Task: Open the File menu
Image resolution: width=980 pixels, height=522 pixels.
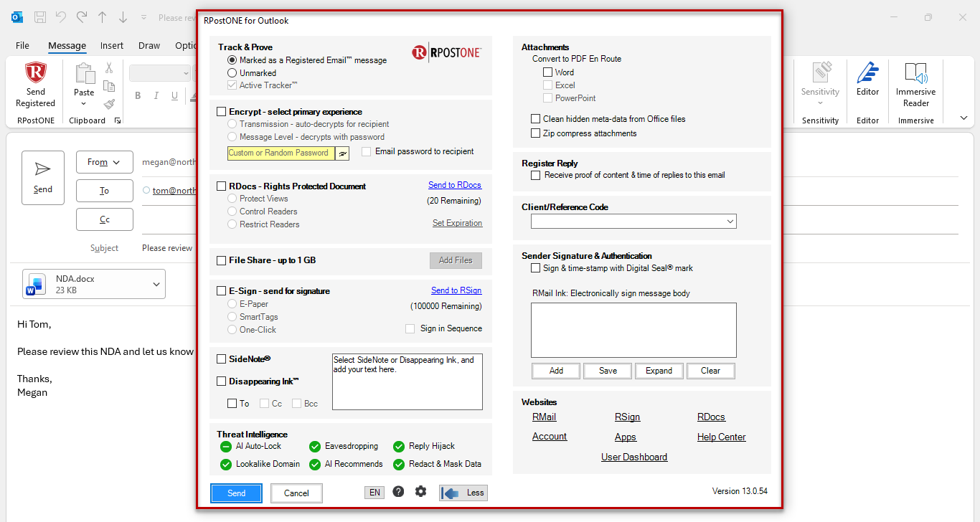Action: 22,45
